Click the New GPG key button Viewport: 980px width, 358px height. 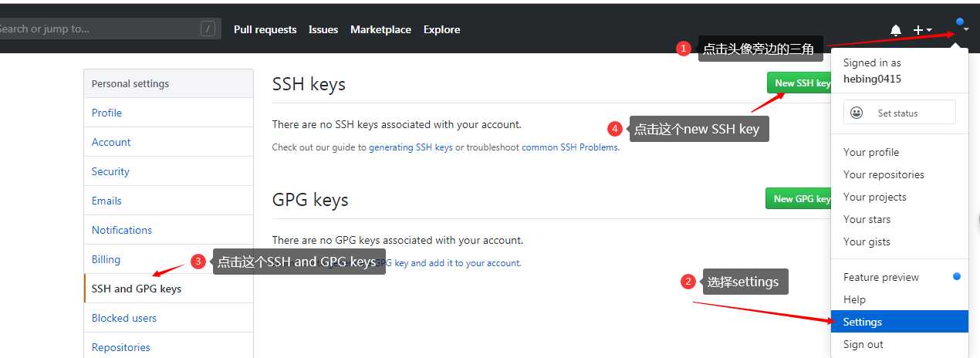click(798, 198)
